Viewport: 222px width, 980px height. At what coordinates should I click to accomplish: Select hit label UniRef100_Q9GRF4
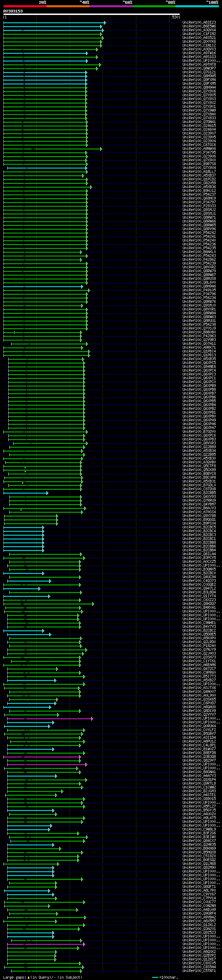click(x=199, y=913)
